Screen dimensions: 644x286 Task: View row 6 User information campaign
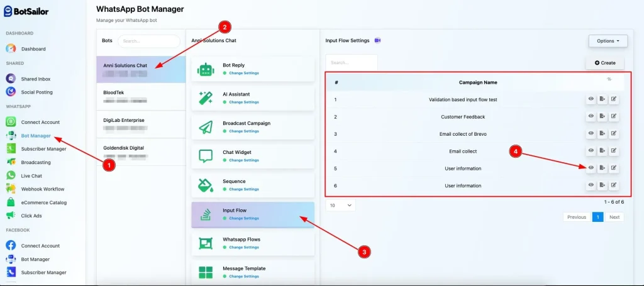[x=591, y=185]
